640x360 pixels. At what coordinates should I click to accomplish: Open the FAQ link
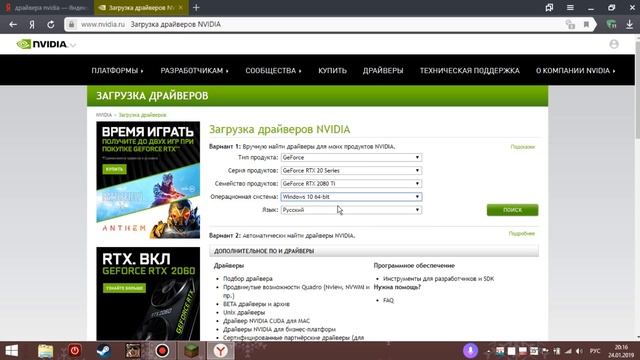388,300
